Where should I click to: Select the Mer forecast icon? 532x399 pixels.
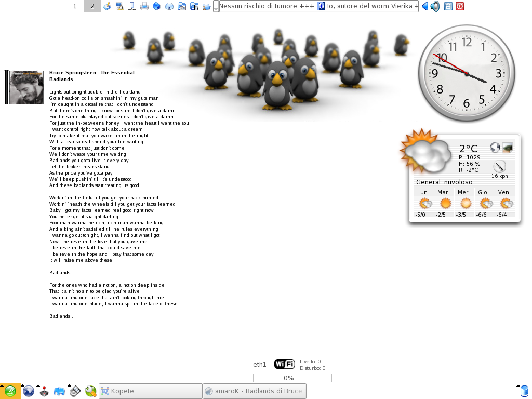(465, 204)
